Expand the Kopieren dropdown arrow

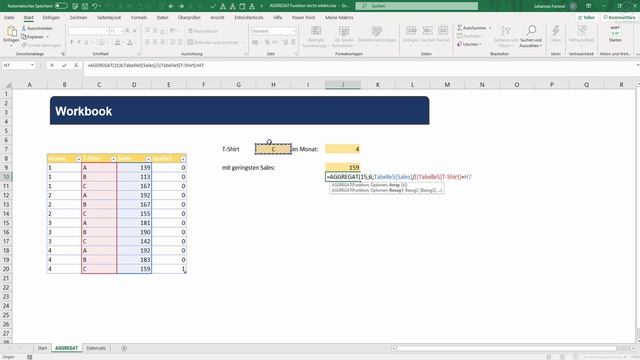(47, 37)
